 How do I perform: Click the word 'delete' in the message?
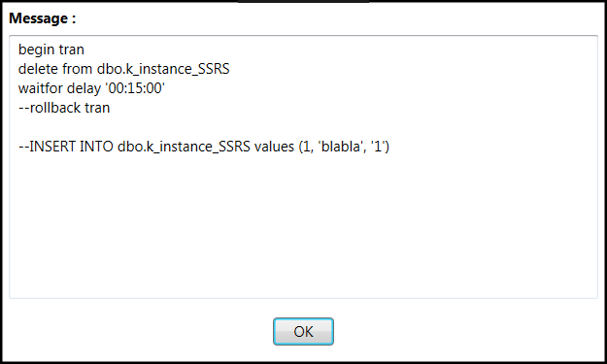tap(38, 69)
